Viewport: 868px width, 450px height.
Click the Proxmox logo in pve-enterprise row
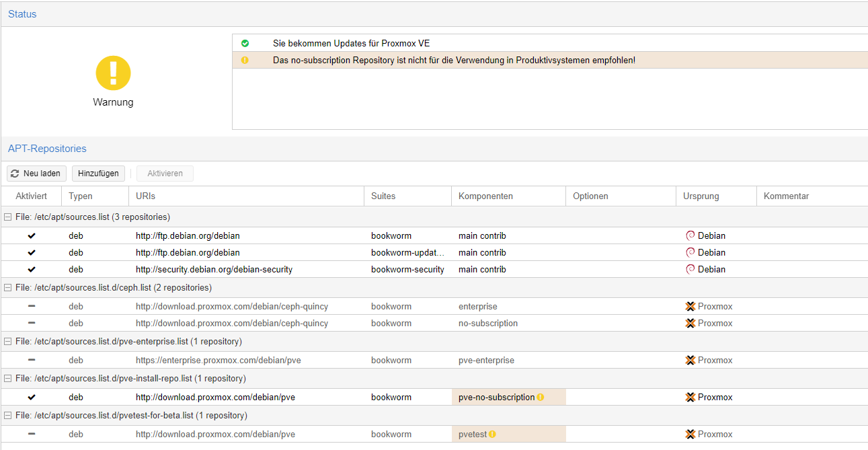click(x=690, y=361)
